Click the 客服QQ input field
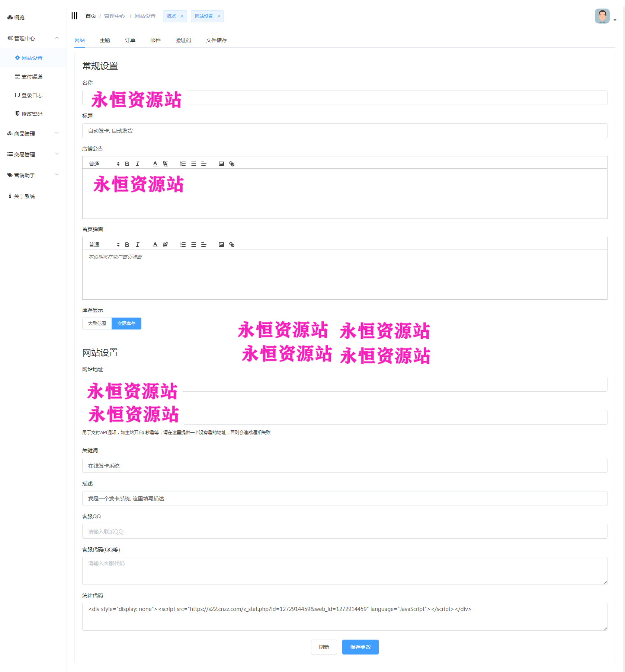Image resolution: width=625 pixels, height=672 pixels. point(344,532)
